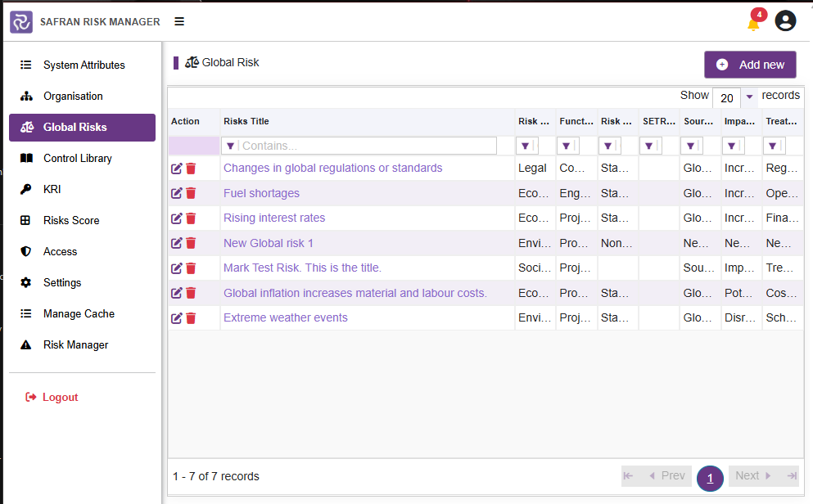Image resolution: width=813 pixels, height=504 pixels.
Task: Open filter dropdown under Treat... column
Action: (774, 146)
